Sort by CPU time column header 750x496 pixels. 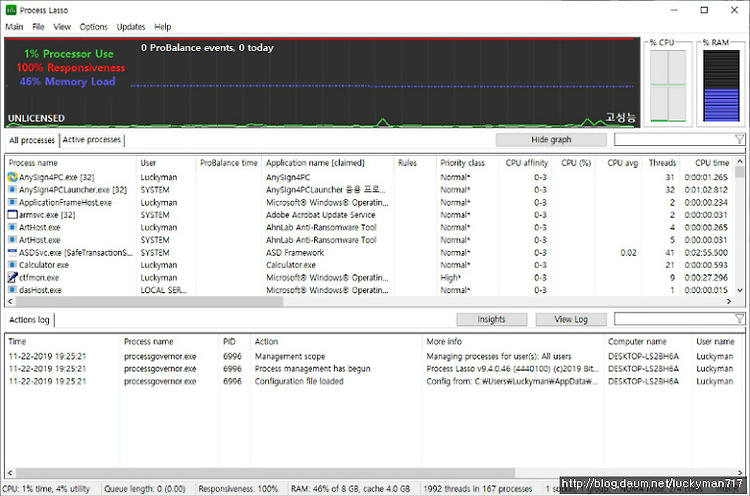pos(708,163)
